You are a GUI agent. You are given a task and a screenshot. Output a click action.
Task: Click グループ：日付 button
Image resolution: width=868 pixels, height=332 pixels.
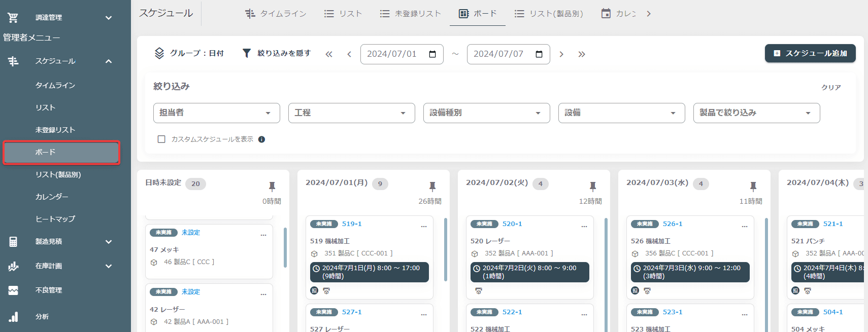click(189, 53)
